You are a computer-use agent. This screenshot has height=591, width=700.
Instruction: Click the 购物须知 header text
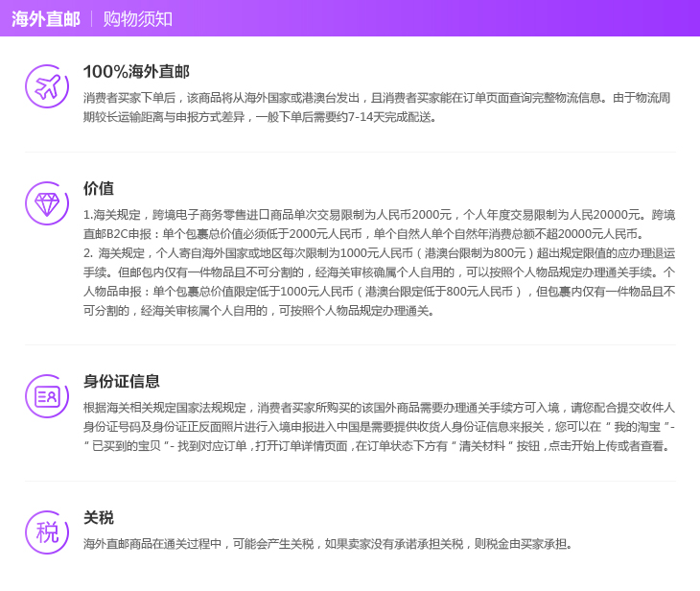(x=137, y=19)
